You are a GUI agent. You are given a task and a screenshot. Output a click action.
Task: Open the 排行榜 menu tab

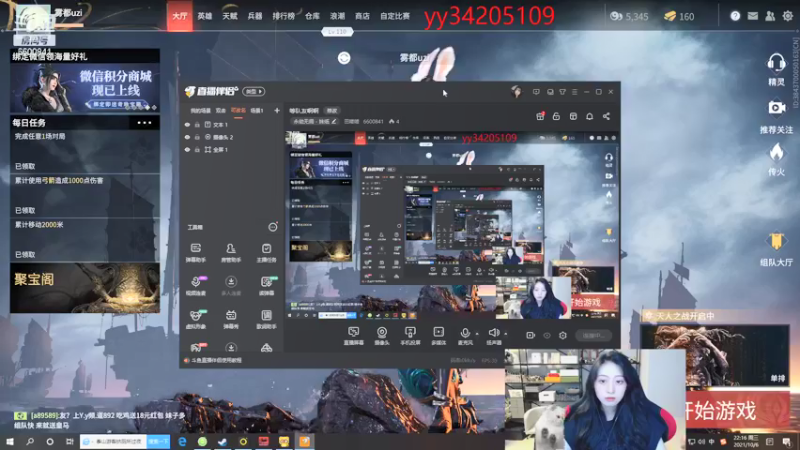point(284,16)
